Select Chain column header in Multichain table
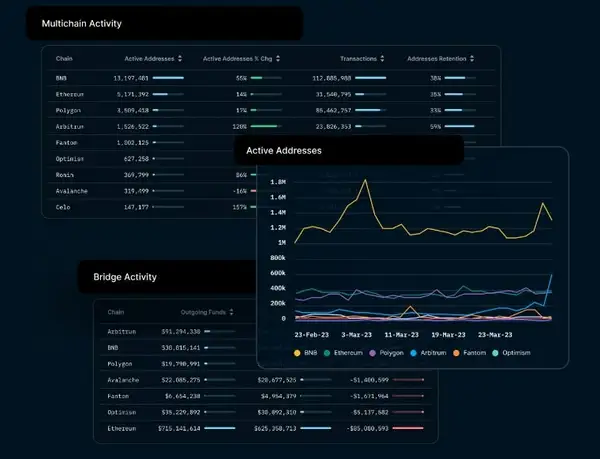Viewport: 600px width, 459px height. [64, 59]
